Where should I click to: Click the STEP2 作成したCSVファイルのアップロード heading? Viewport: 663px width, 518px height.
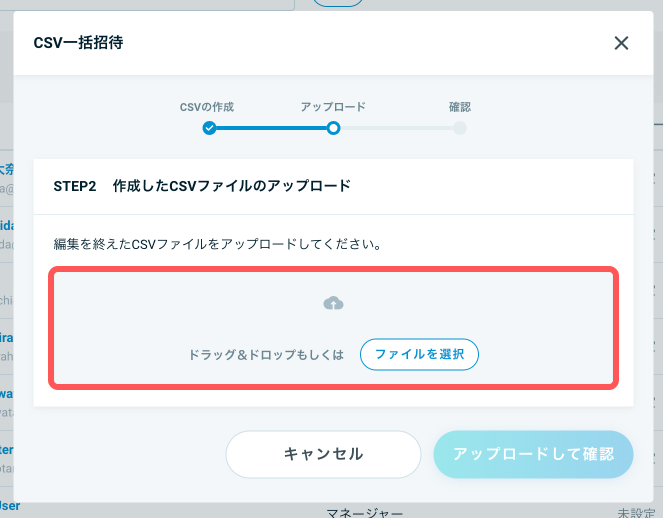pos(202,186)
